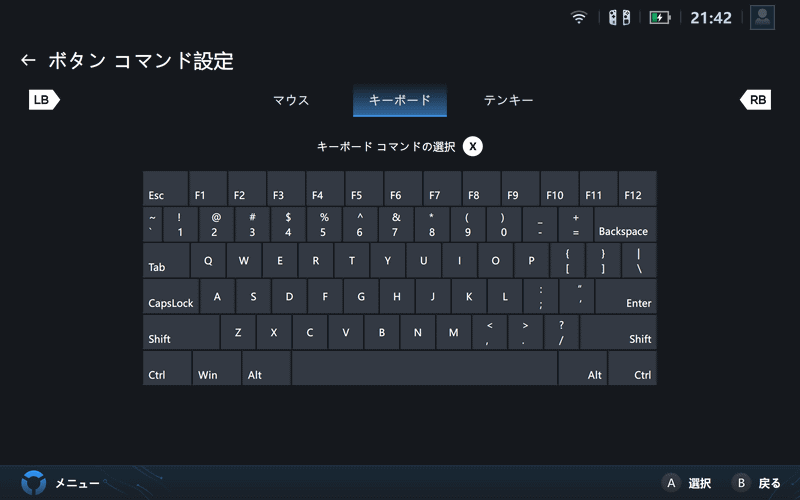Choose the G key
The width and height of the screenshot is (800, 500).
pyautogui.click(x=361, y=296)
